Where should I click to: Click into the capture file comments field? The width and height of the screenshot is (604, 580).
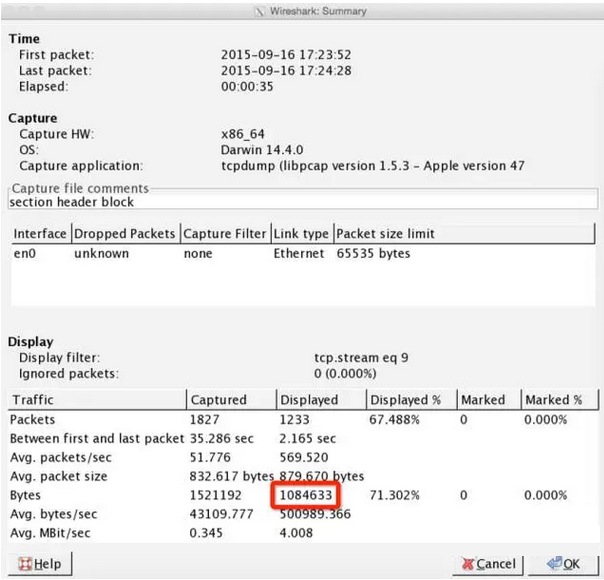[300, 202]
